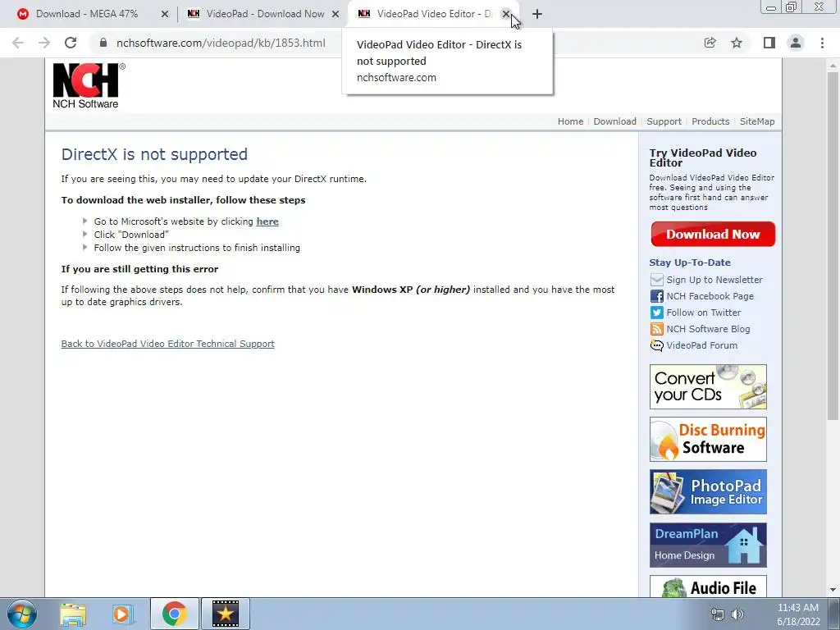The image size is (840, 630).
Task: Click the 'Try VideoPad Video Editor' heading
Action: [703, 157]
